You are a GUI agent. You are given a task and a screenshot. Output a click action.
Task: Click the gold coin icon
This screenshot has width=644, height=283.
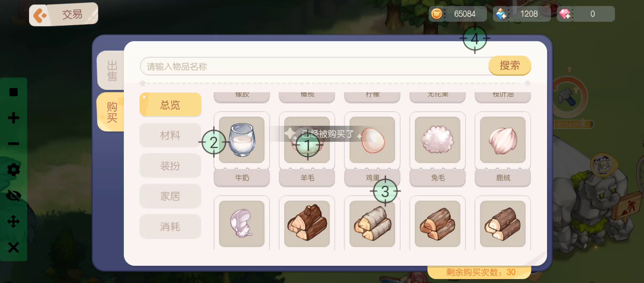(436, 14)
